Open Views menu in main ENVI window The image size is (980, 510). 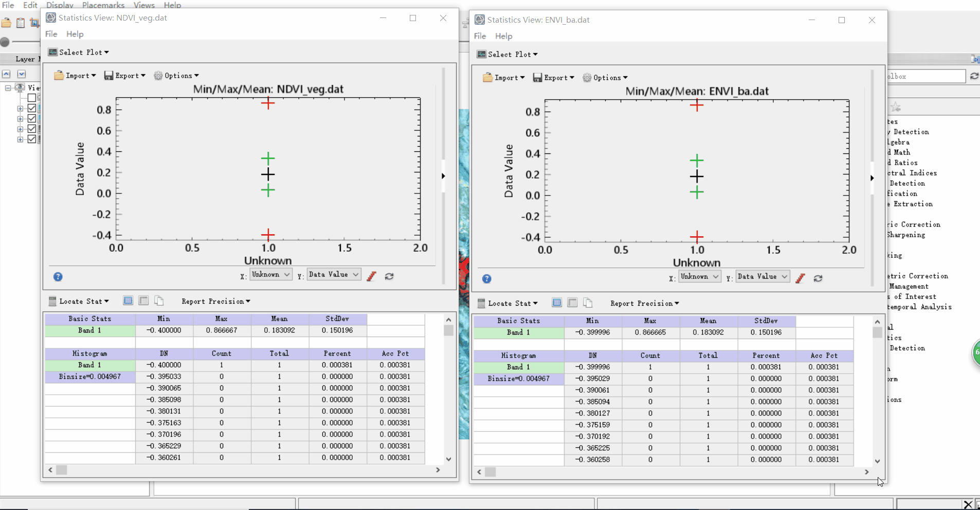pos(144,5)
